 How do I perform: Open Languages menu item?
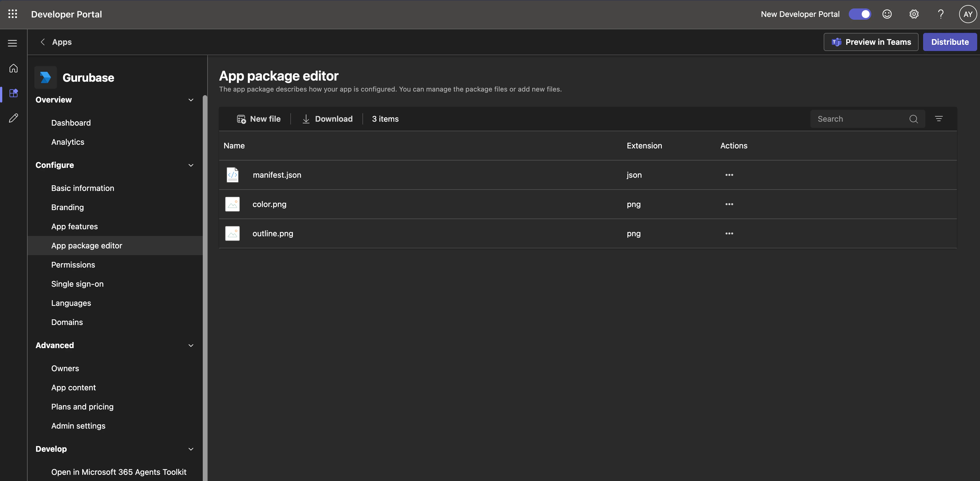point(115,303)
